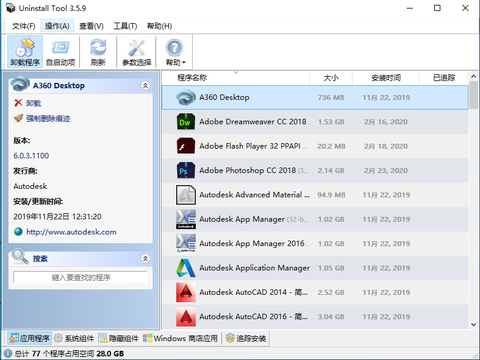The image size is (480, 360).
Task: Select the Autodesk Advanced Material row
Action: point(315,195)
